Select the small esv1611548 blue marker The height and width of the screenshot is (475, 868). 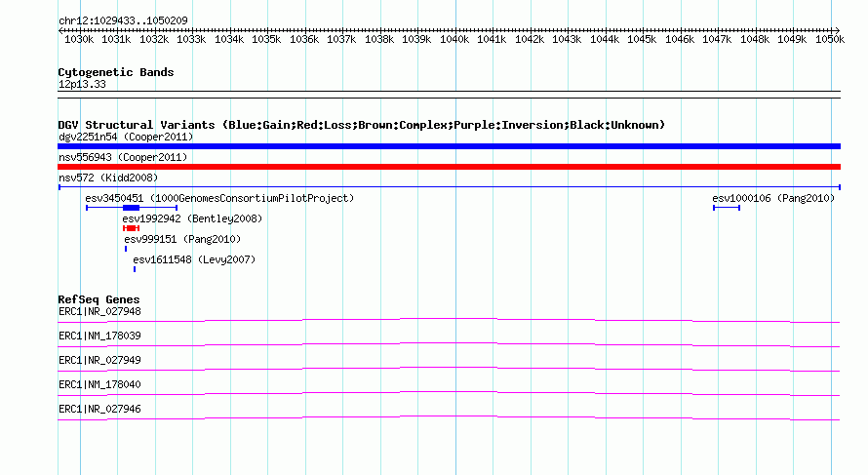click(135, 269)
